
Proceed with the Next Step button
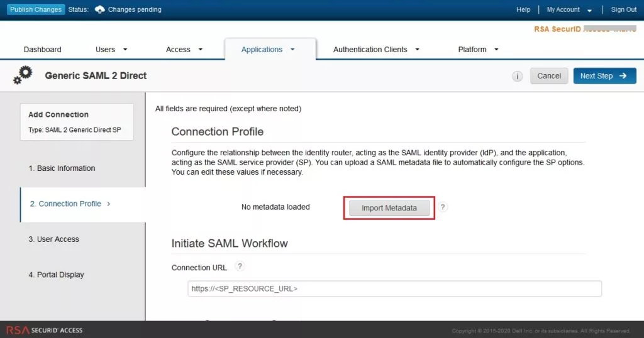tap(604, 76)
